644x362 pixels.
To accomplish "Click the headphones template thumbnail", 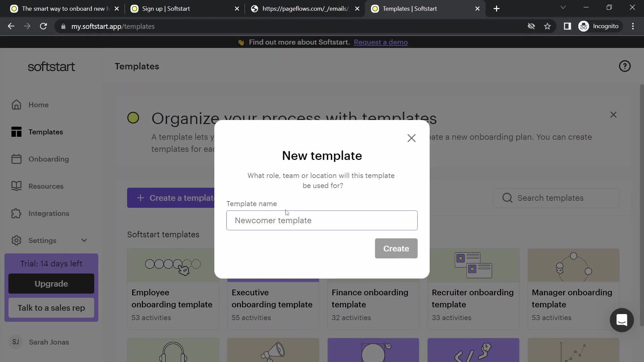I will point(173,350).
